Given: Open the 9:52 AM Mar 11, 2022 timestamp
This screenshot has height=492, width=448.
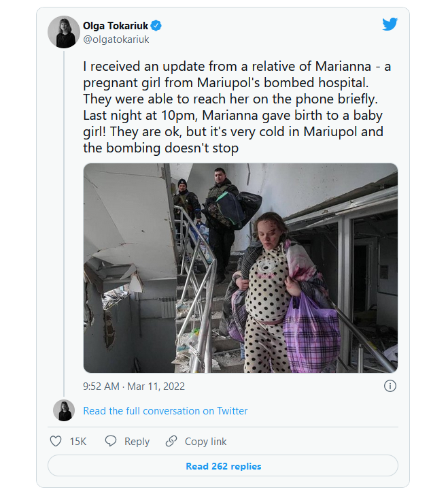Looking at the screenshot, I should coord(134,386).
